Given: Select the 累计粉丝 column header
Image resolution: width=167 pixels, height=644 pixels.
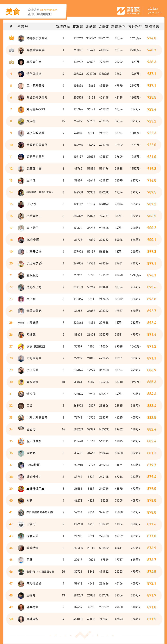Looking at the screenshot, I should click(135, 26).
